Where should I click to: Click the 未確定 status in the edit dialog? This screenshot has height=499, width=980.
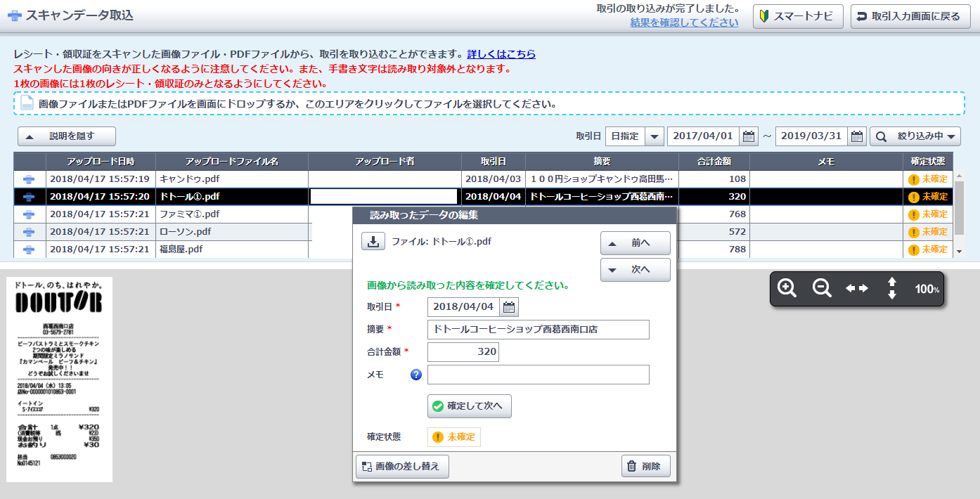(454, 437)
